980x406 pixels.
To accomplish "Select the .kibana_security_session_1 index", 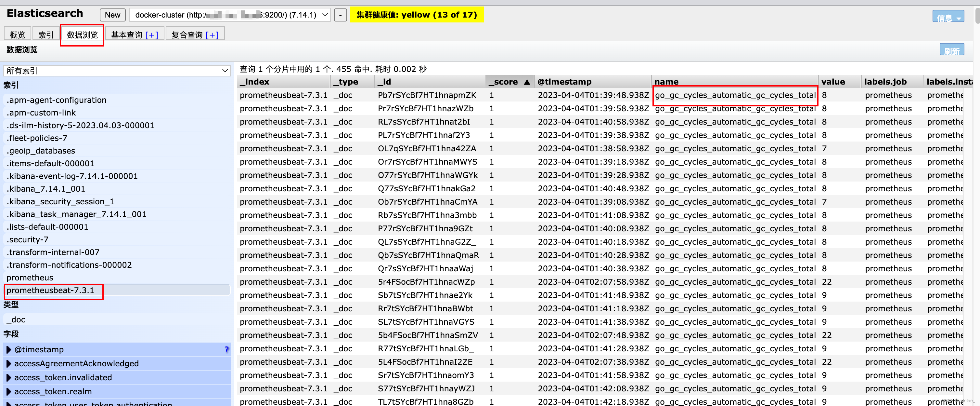I will [x=117, y=201].
